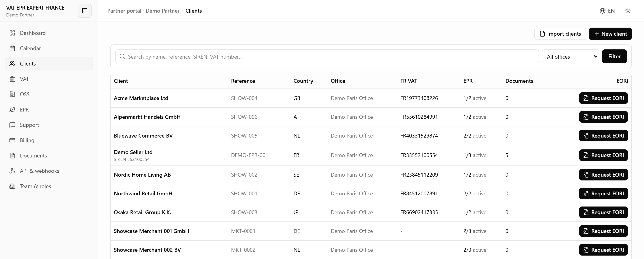This screenshot has height=259, width=644.
Task: Click the magnifier icon in the search box
Action: tap(122, 57)
